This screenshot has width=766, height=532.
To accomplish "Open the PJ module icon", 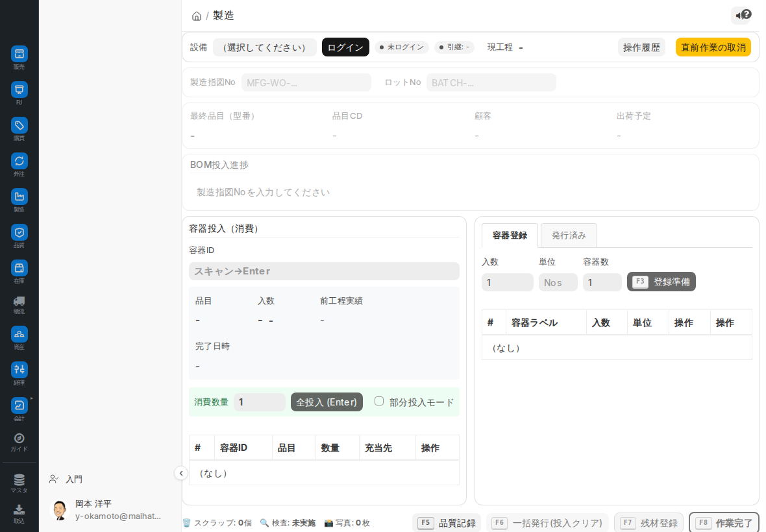I will pyautogui.click(x=19, y=90).
